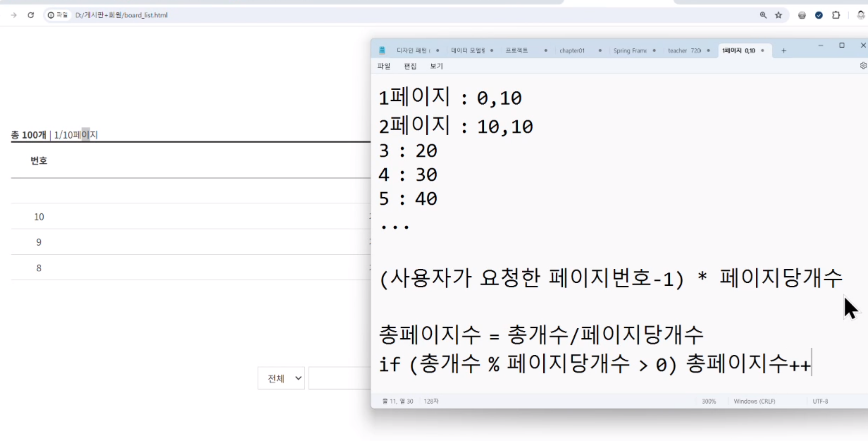The height and width of the screenshot is (441, 868).
Task: Open the 파일 menu in Notepad
Action: click(383, 66)
